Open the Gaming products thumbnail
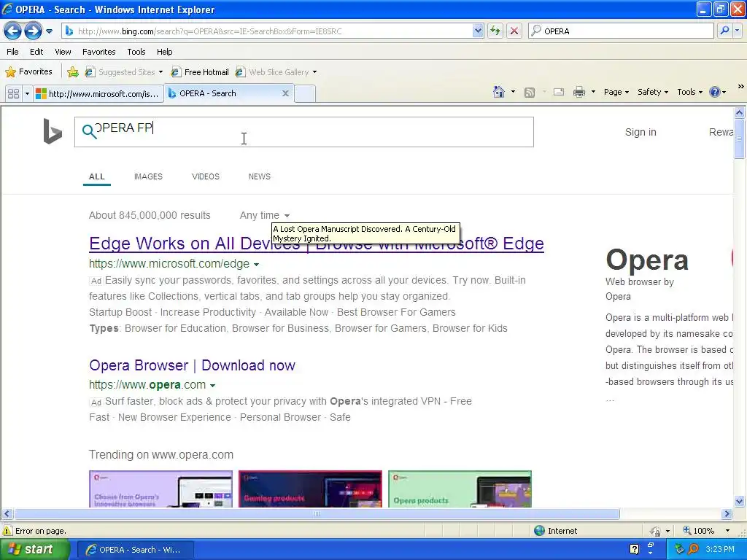Image resolution: width=747 pixels, height=560 pixels. tap(310, 489)
